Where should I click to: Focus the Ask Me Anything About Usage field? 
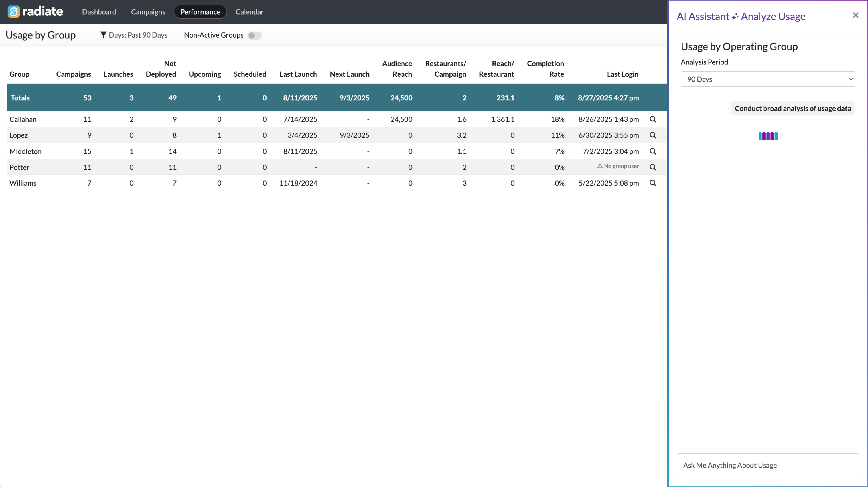pos(768,465)
